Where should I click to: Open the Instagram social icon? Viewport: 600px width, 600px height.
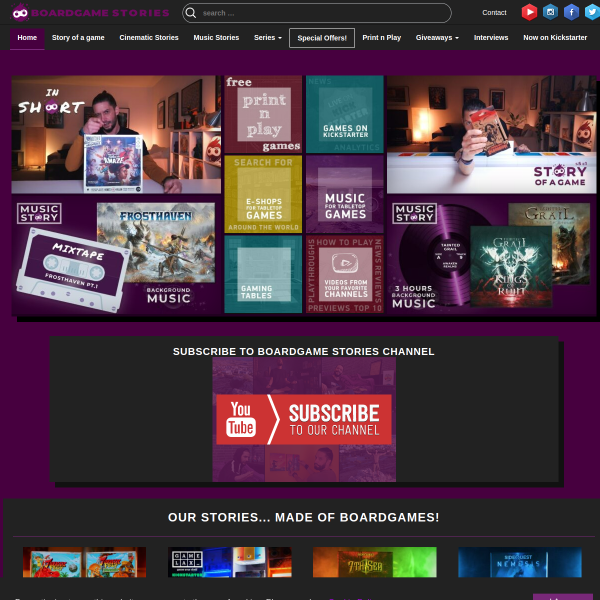tap(550, 12)
